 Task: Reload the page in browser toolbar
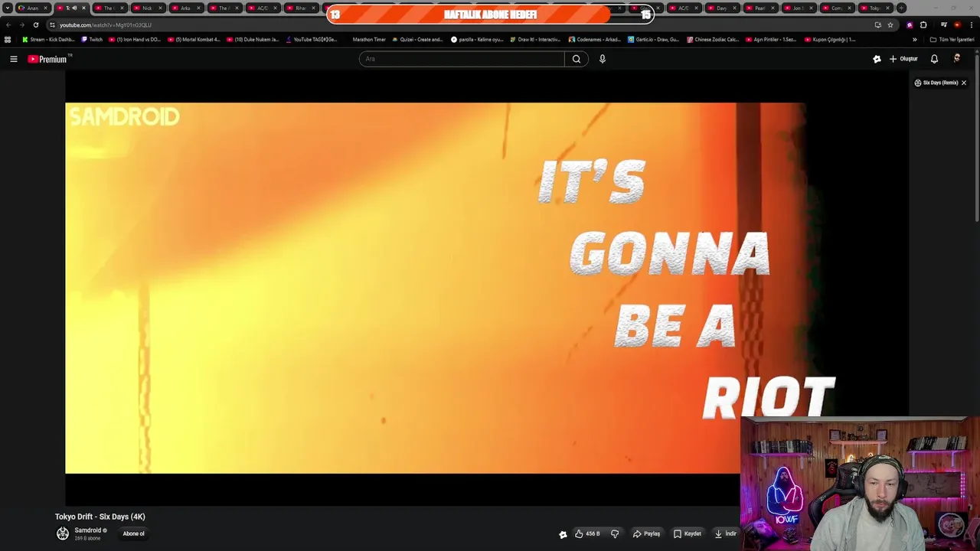(x=35, y=24)
